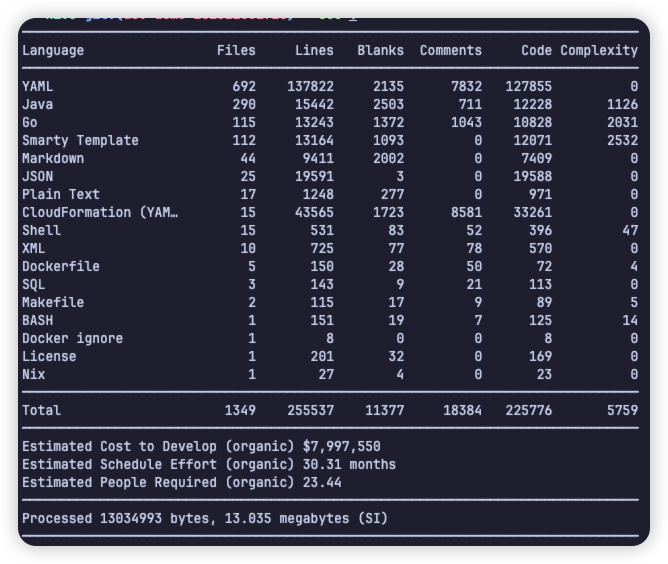
Task: Click YAML code value 127855
Action: 529,86
